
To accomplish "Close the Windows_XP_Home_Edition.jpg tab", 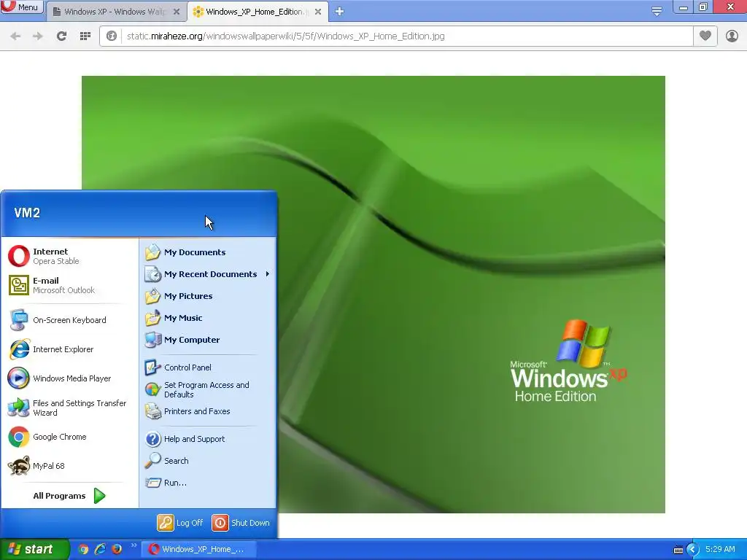I will (318, 12).
